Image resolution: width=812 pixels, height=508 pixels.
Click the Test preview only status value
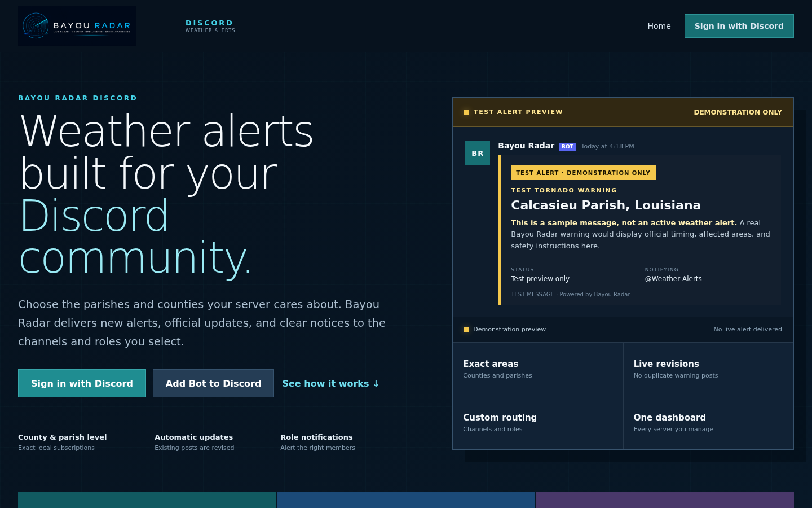click(x=540, y=279)
